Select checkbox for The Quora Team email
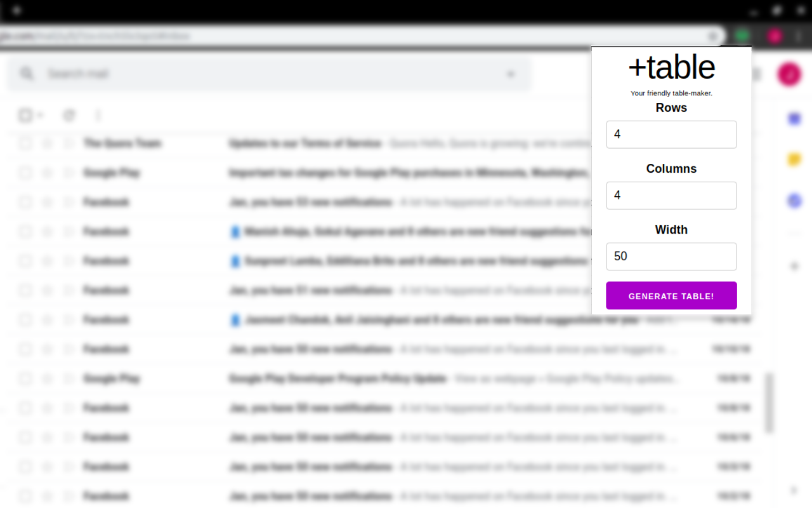 coord(25,144)
